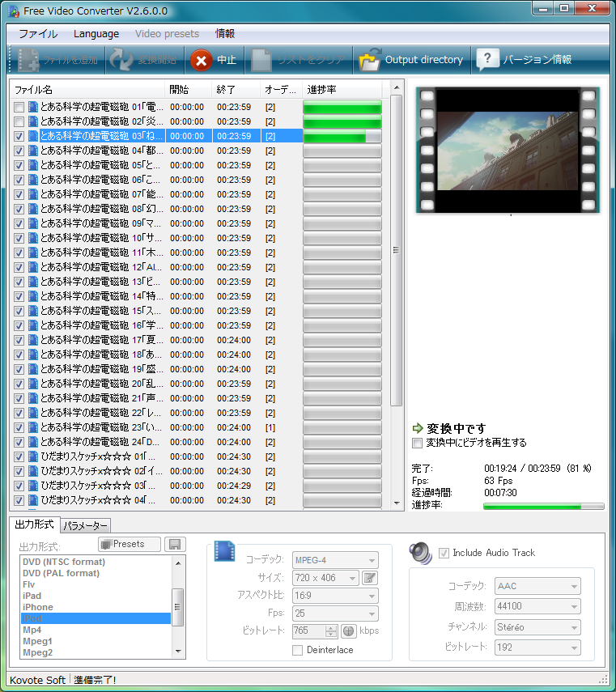Open the 情報 menu
Image resolution: width=616 pixels, height=692 pixels.
tap(225, 34)
